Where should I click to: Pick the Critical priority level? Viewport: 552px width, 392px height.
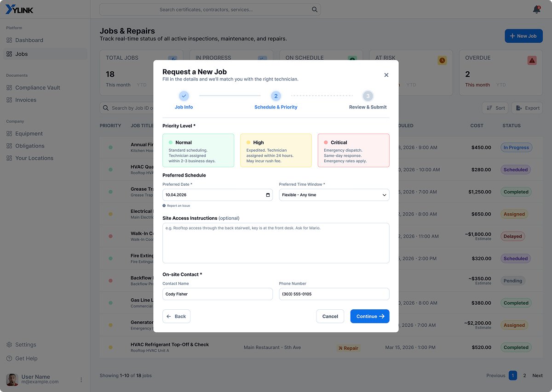click(x=354, y=150)
